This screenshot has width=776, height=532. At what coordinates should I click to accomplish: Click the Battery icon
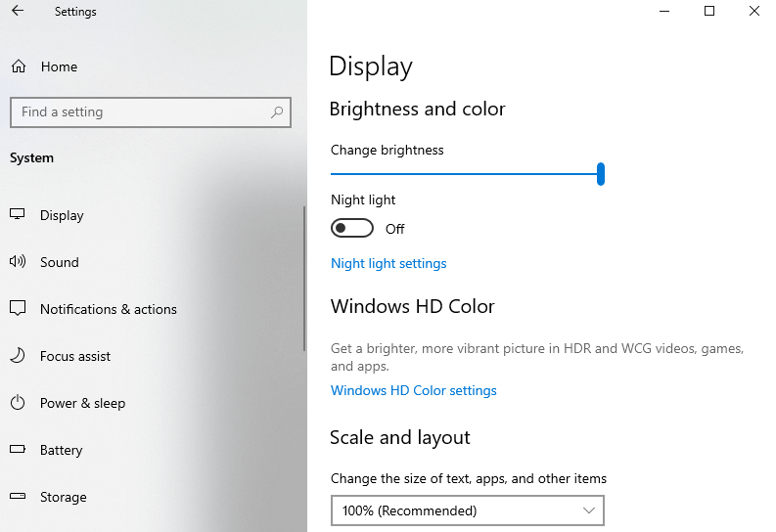tap(18, 450)
